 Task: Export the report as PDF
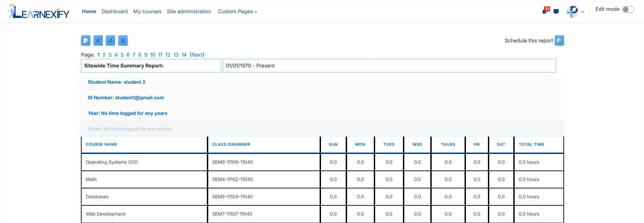click(x=98, y=41)
